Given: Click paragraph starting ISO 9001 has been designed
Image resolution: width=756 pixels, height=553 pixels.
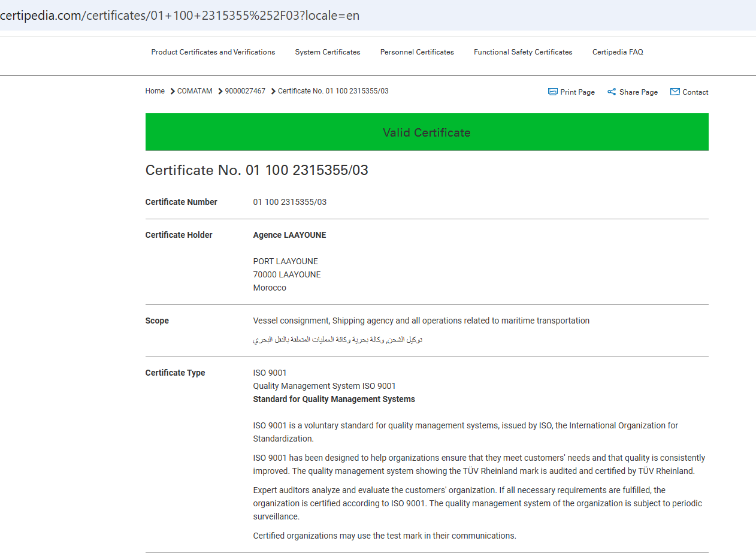Looking at the screenshot, I should point(479,464).
